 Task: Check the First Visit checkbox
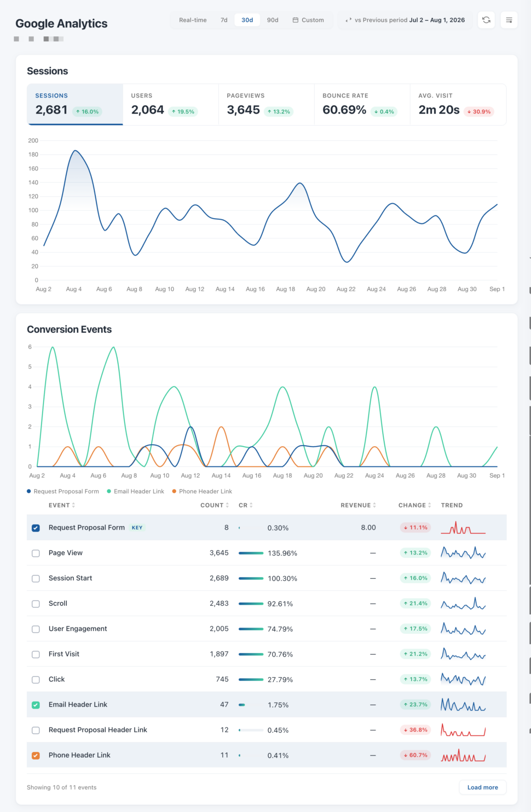pyautogui.click(x=36, y=654)
